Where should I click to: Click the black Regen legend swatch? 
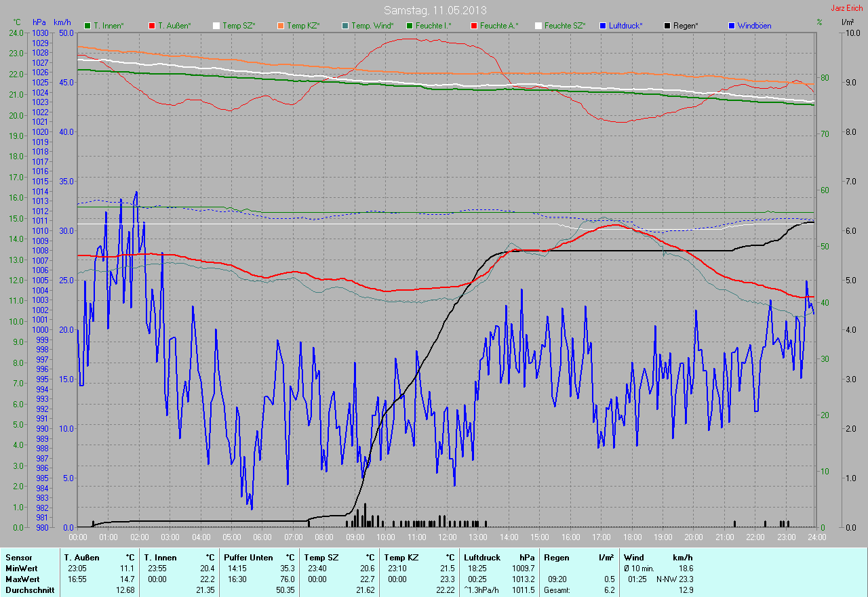click(x=668, y=26)
